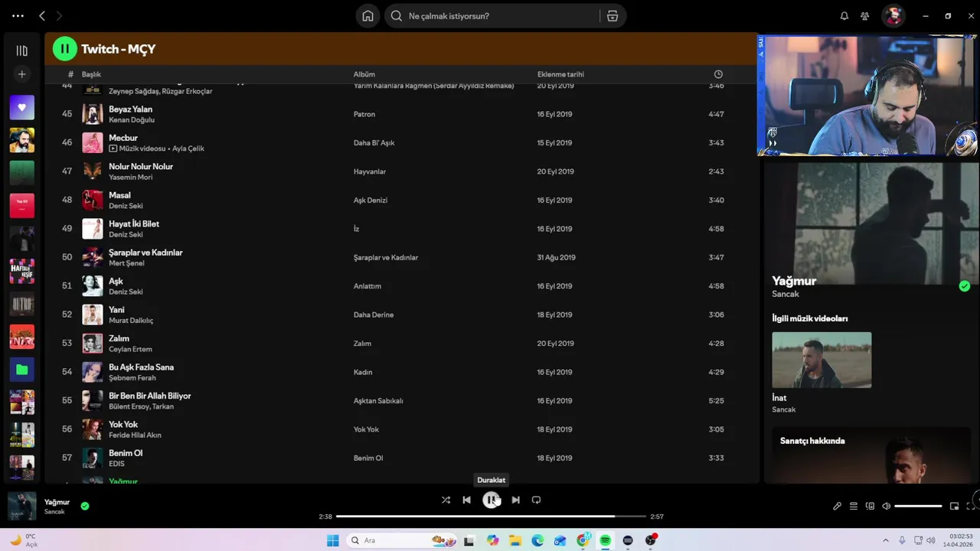The width and height of the screenshot is (980, 551).
Task: Open File Explorer from the taskbar
Action: click(514, 540)
